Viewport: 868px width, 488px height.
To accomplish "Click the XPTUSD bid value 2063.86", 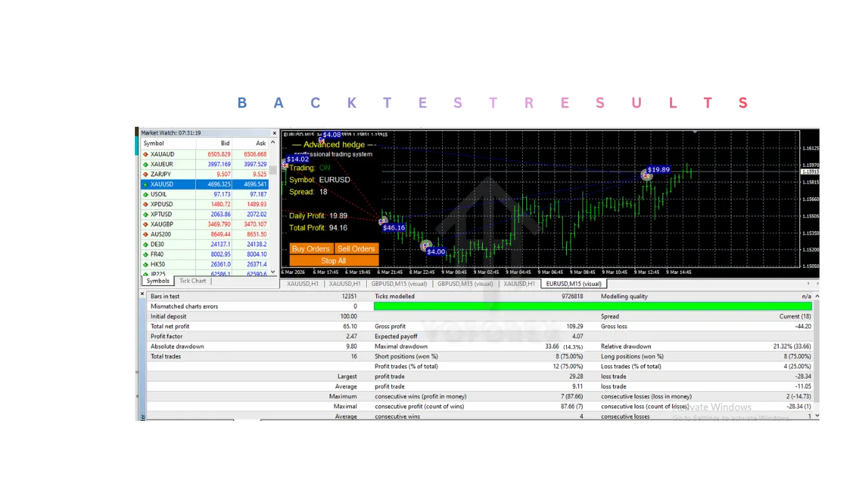I will (x=220, y=214).
